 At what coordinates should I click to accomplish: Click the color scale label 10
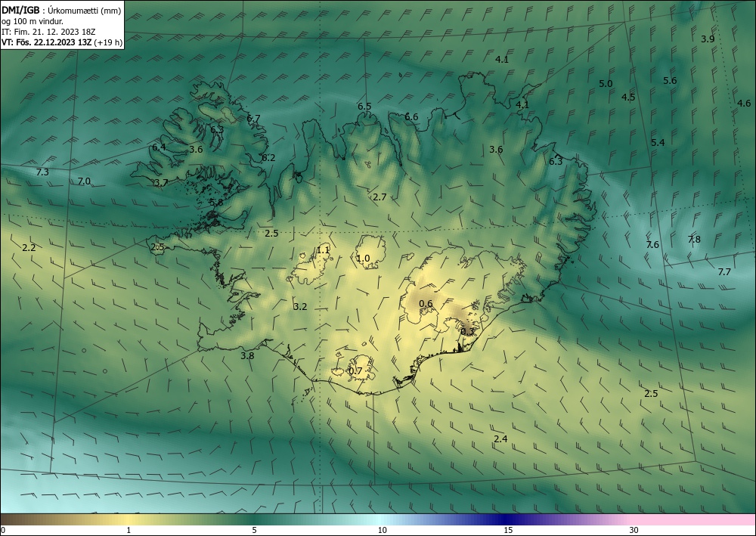point(382,530)
